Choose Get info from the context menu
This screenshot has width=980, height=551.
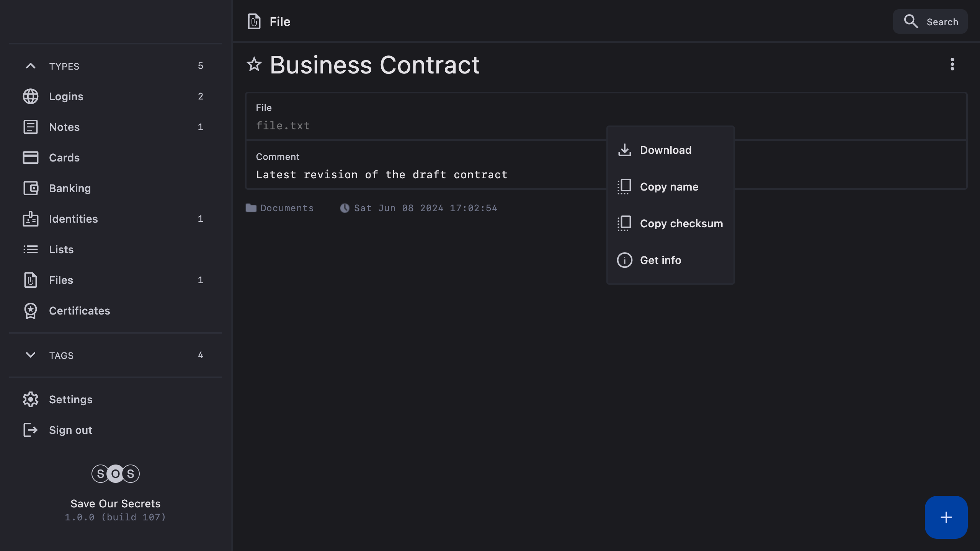660,260
